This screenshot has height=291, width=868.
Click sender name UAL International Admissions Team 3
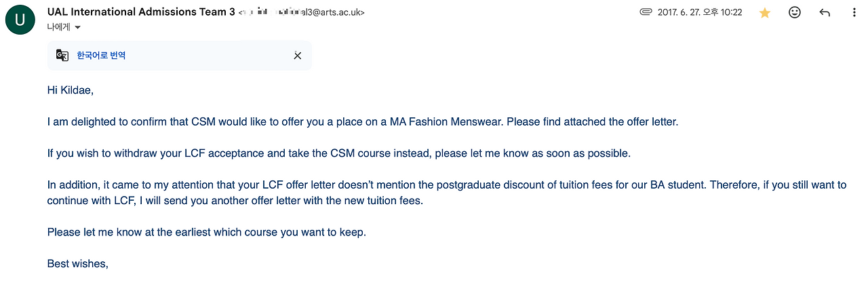[x=142, y=12]
